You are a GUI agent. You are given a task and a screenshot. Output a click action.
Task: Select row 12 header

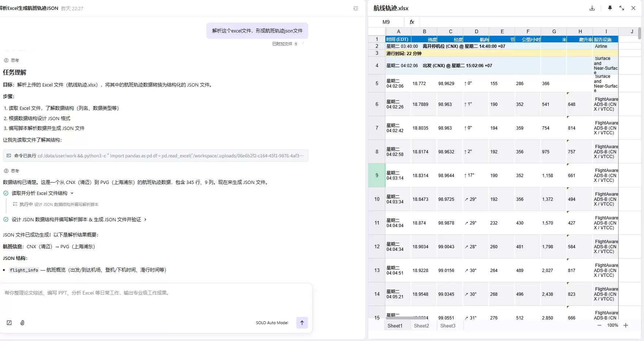377,246
